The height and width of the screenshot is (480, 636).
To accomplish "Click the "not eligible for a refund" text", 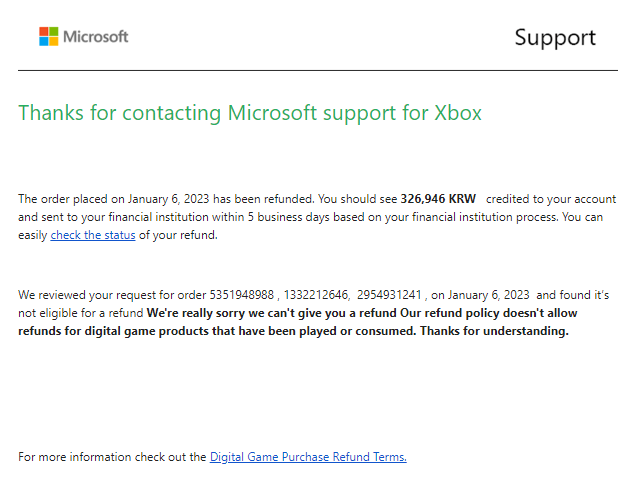I will point(81,313).
